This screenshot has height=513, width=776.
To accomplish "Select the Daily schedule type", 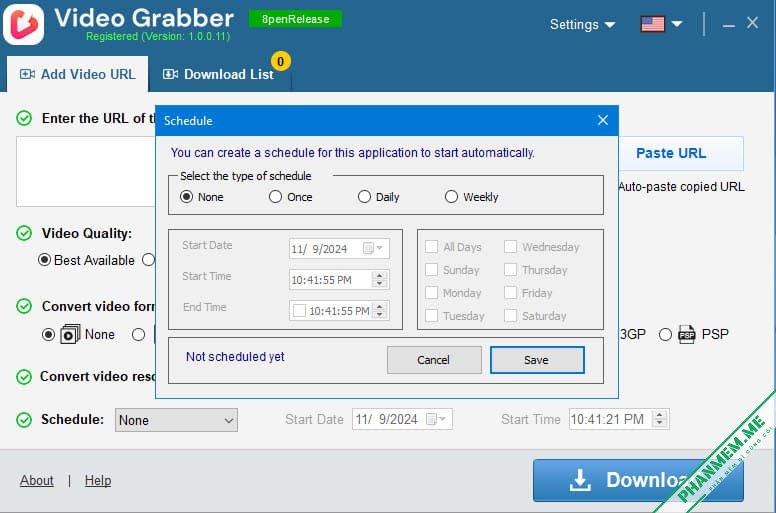I will [364, 196].
